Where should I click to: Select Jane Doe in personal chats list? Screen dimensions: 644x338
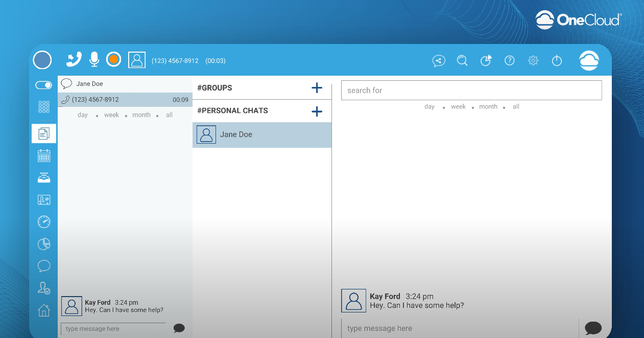tap(262, 135)
